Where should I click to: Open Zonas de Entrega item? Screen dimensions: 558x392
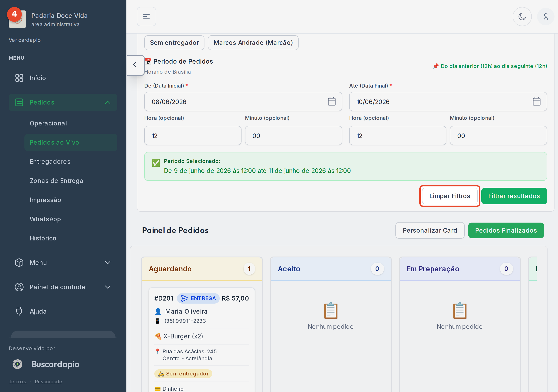pyautogui.click(x=70, y=181)
